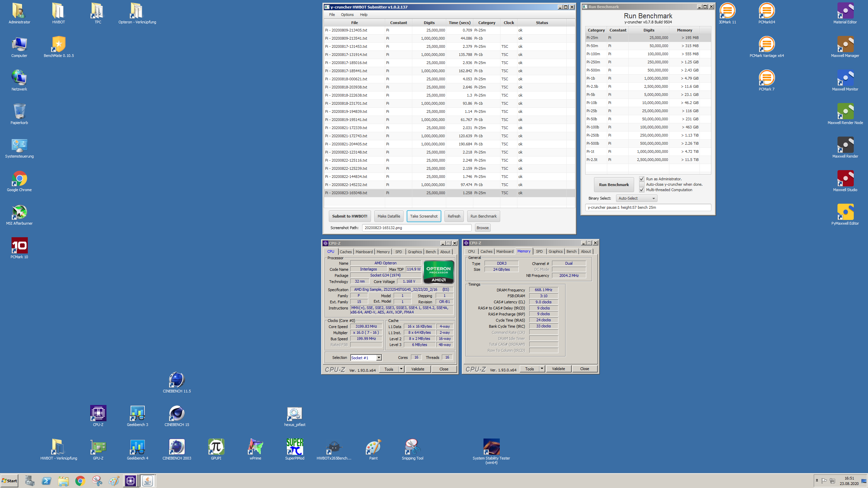Open the SuperPiMod desktop icon
The image size is (868, 488).
pos(295,449)
